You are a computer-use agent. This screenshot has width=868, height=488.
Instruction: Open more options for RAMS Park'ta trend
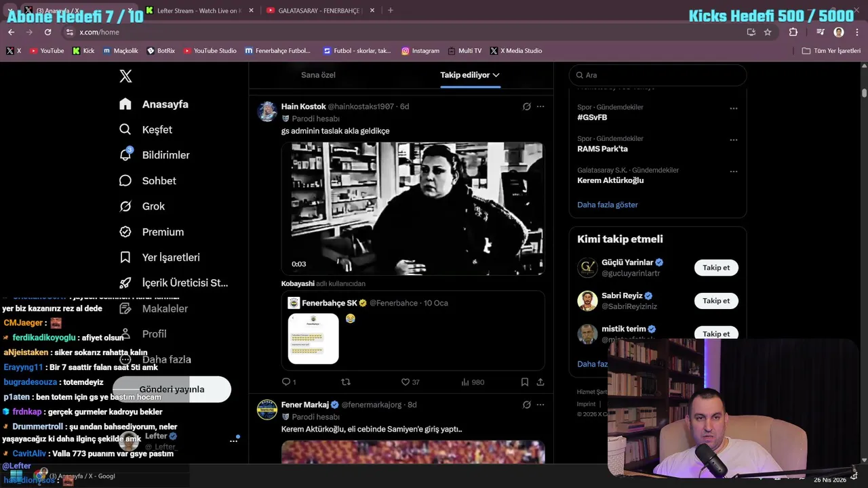(x=733, y=140)
